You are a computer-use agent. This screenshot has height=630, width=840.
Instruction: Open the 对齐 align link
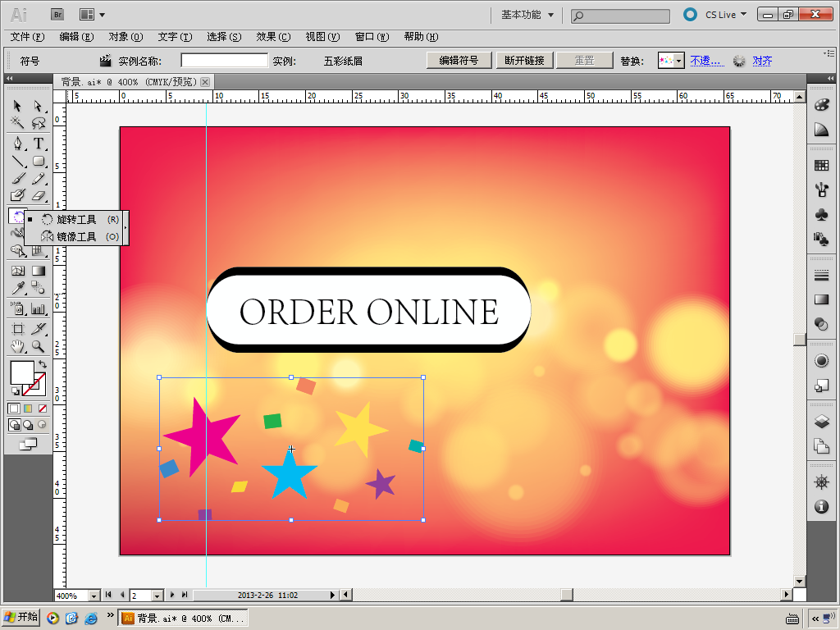point(762,61)
